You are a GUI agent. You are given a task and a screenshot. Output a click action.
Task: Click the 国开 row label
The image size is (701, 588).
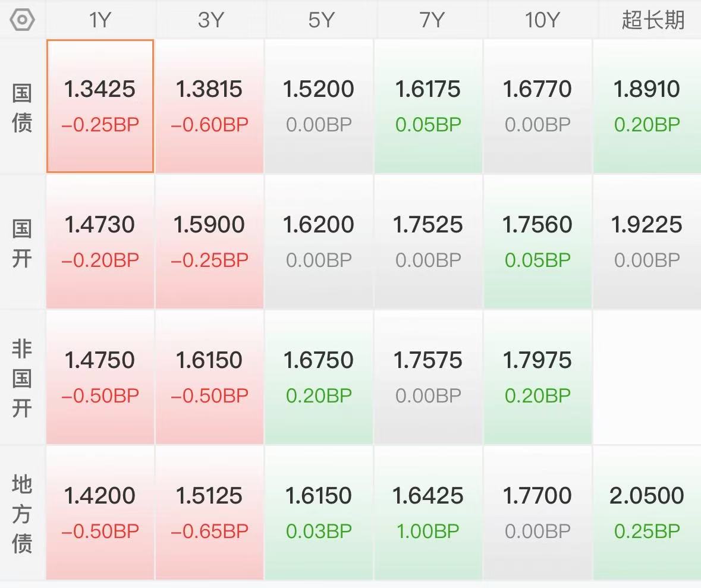22,243
